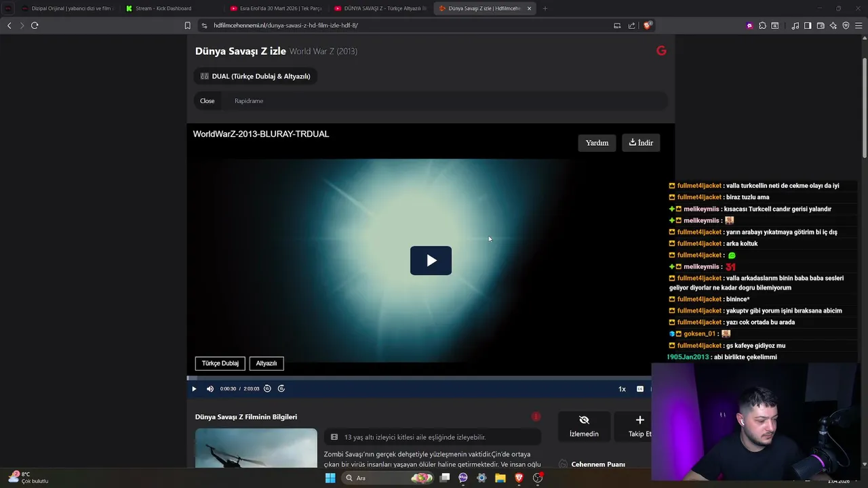Open the Brave VPN shield icon

tap(846, 26)
